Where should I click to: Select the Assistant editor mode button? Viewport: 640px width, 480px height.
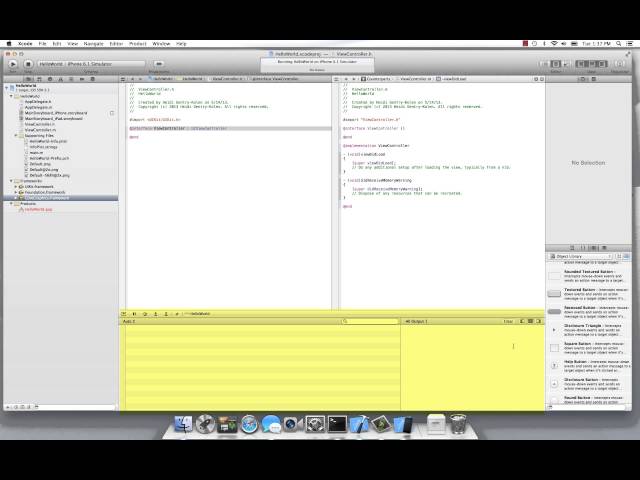556,64
